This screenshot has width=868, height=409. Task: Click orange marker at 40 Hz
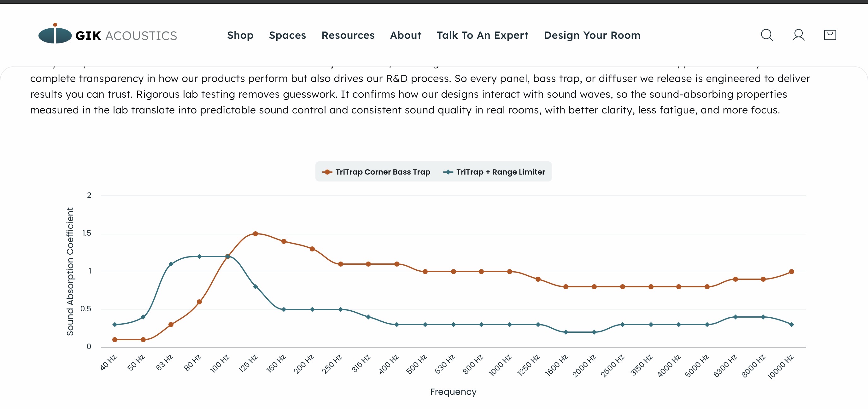tap(114, 340)
